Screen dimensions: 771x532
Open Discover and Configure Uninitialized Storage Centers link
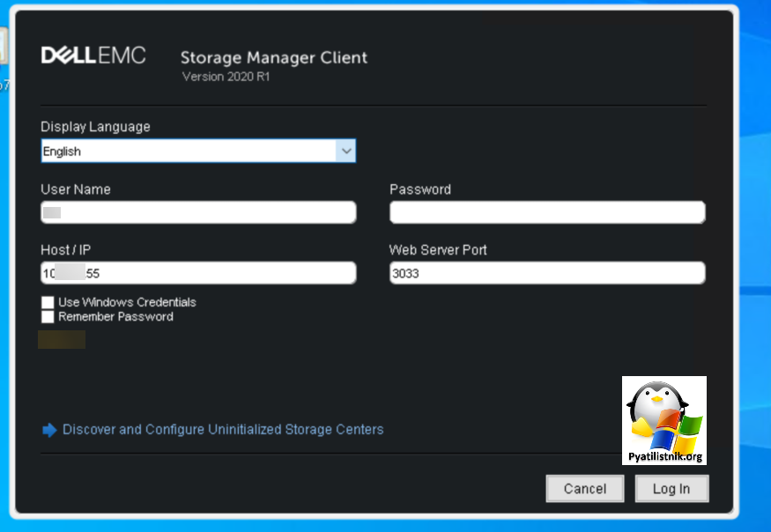pos(223,430)
